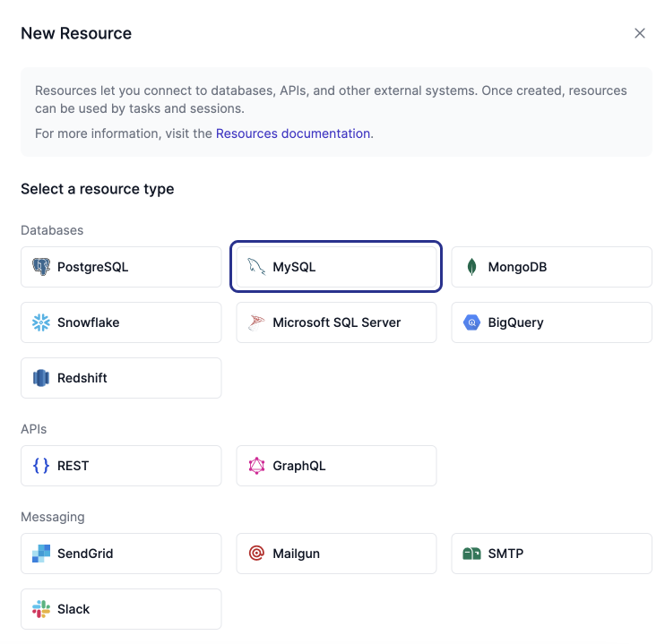Click the GraphQL pink logo icon
665x644 pixels.
(256, 466)
